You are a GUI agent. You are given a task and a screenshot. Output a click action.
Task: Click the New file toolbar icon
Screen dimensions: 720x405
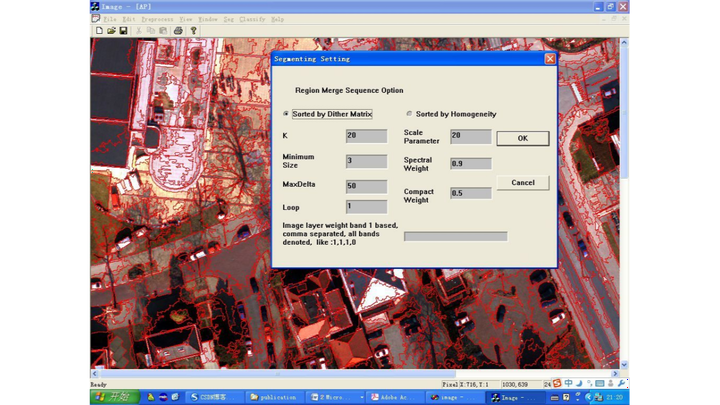pyautogui.click(x=99, y=31)
